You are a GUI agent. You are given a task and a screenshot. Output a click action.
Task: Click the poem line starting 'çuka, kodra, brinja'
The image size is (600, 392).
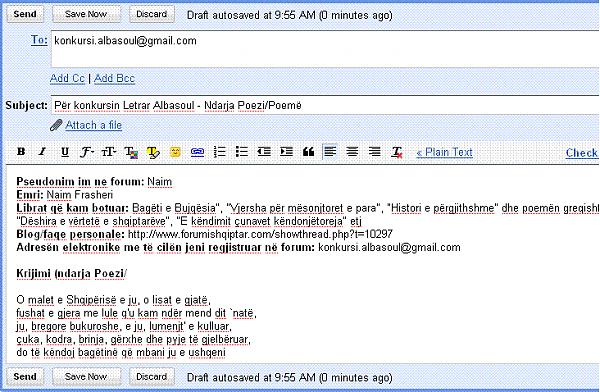pos(133,340)
